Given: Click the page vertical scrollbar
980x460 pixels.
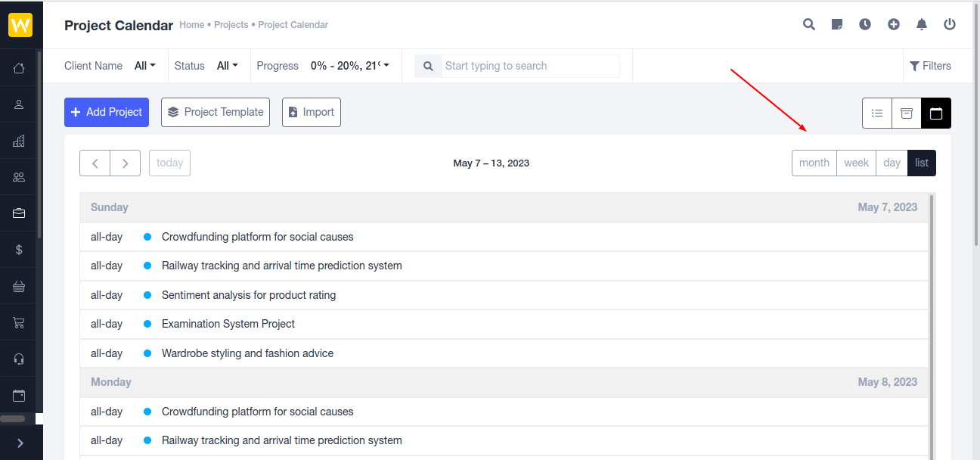Looking at the screenshot, I should point(976,125).
